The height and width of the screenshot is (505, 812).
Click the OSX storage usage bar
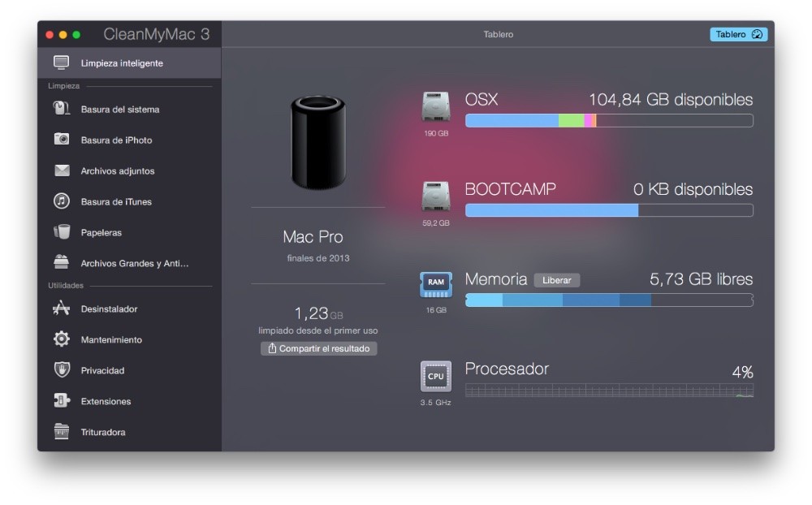pos(609,120)
